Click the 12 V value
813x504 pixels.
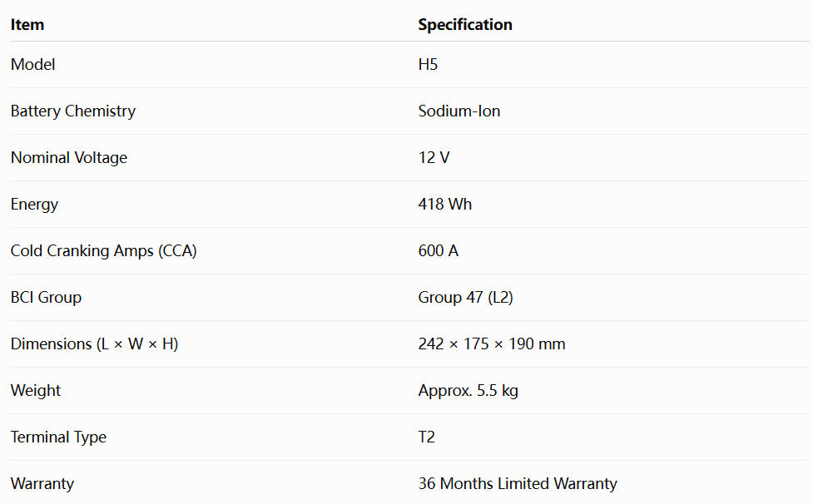[434, 157]
